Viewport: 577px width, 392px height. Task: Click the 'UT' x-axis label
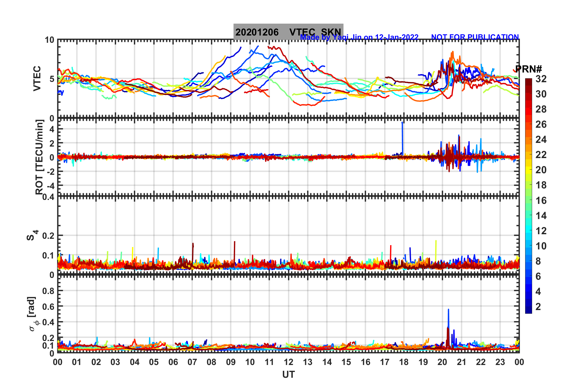tap(288, 375)
